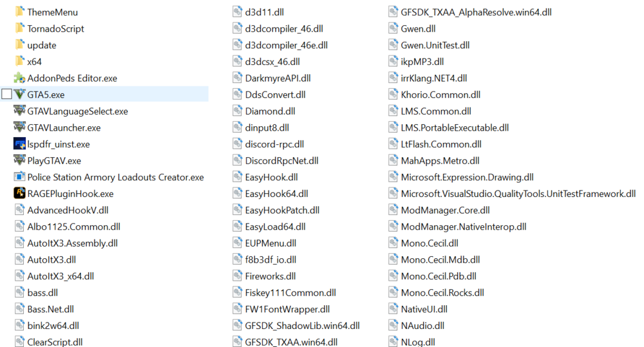Click the EasyHook64.dll file icon
The height and width of the screenshot is (347, 644).
[x=238, y=193]
